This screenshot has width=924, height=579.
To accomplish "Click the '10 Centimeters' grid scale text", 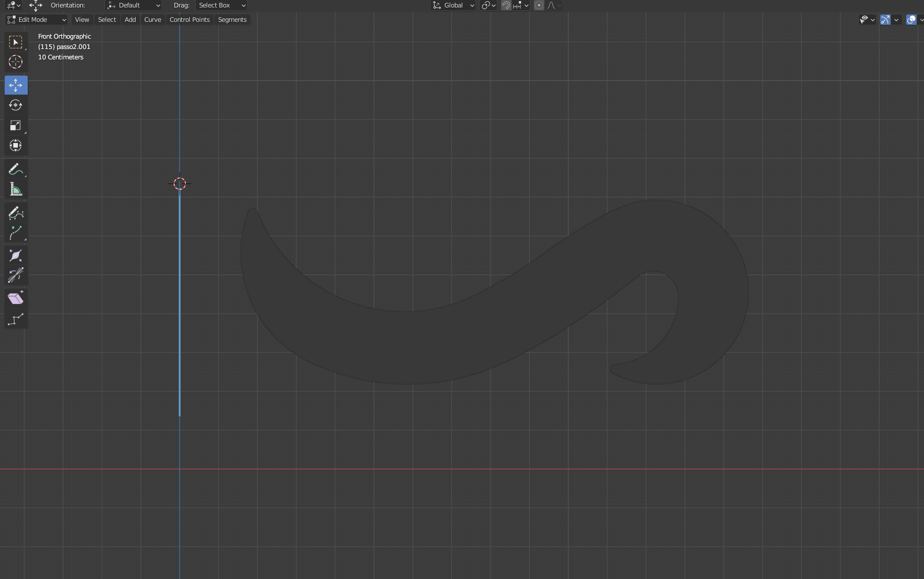I will 61,57.
